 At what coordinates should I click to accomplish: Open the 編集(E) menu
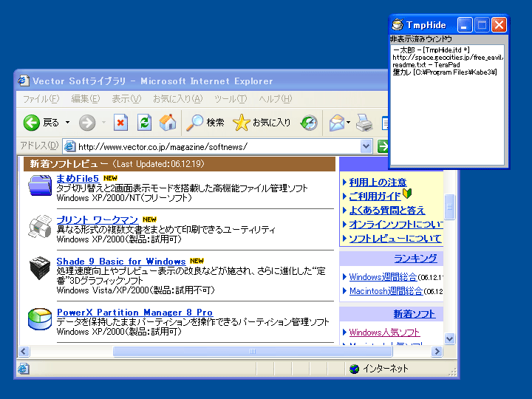[86, 99]
